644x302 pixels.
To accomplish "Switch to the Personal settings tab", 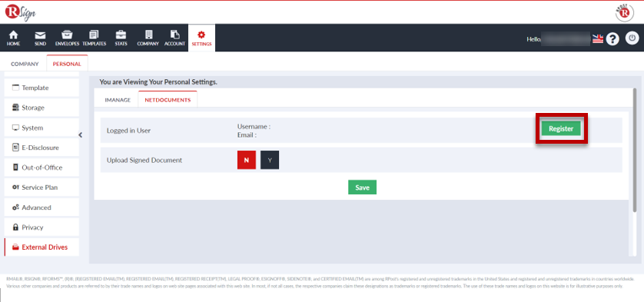I will [67, 64].
